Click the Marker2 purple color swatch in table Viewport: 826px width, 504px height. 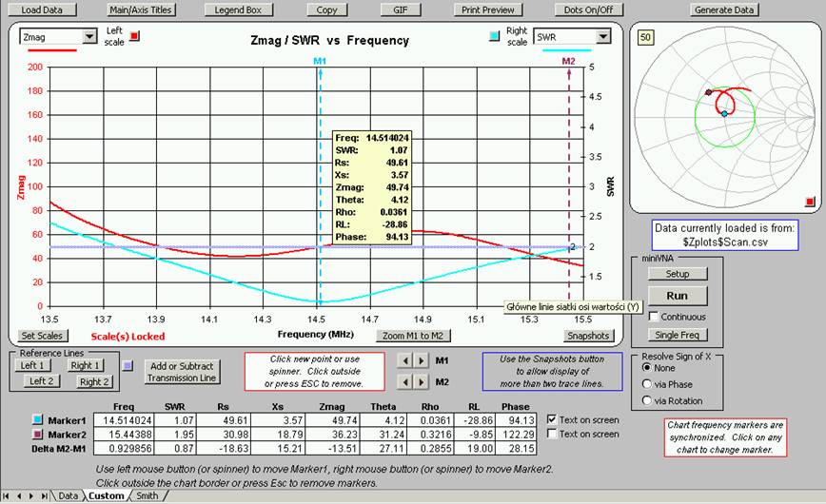tap(37, 434)
